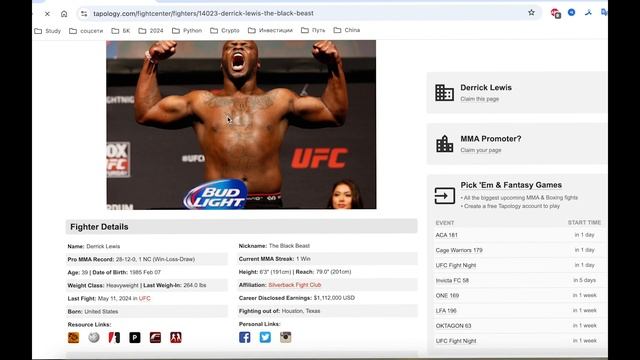
Task: Click 'Claim your page' under MMA Promoter
Action: [x=481, y=150]
